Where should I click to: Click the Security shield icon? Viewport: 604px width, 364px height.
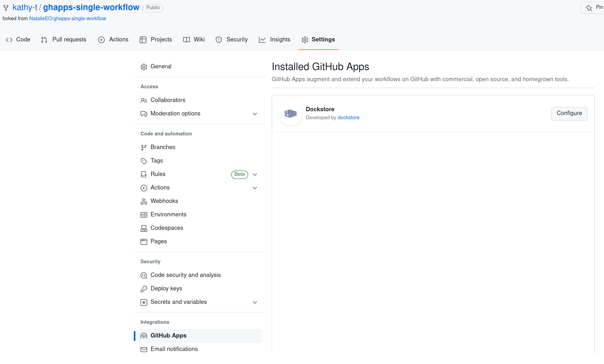(219, 40)
